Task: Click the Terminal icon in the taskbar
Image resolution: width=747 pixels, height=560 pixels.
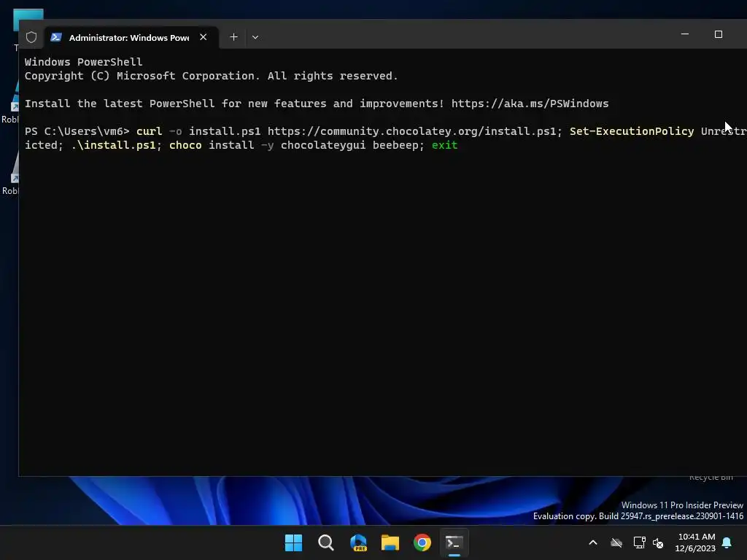Action: [x=454, y=542]
